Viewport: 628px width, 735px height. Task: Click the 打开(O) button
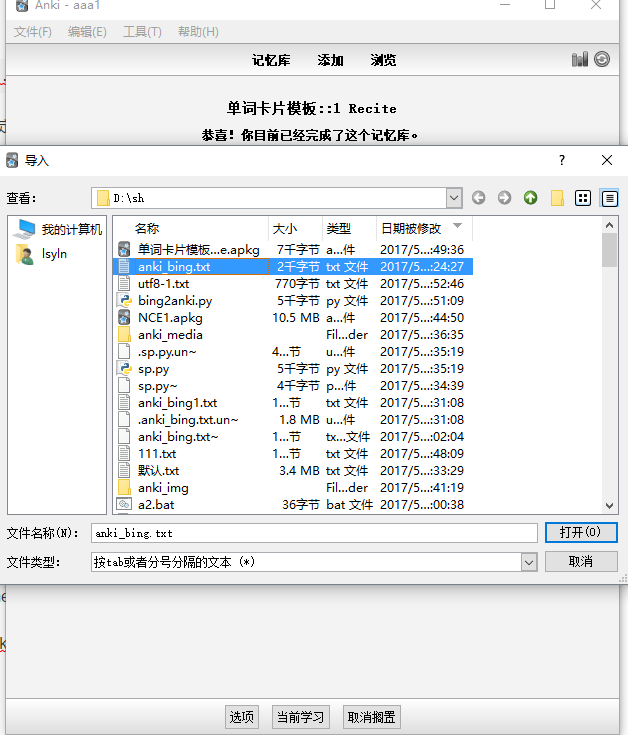(x=581, y=532)
